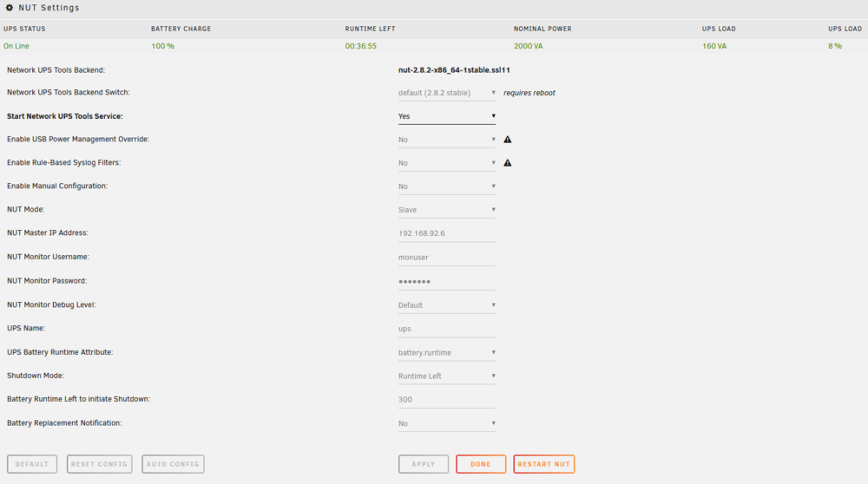Click the 100 % battery charge value
Viewport: 868px width, 484px height.
point(163,46)
